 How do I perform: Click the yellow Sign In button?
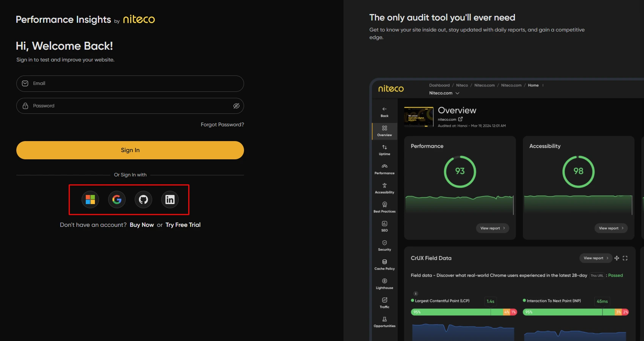[130, 150]
